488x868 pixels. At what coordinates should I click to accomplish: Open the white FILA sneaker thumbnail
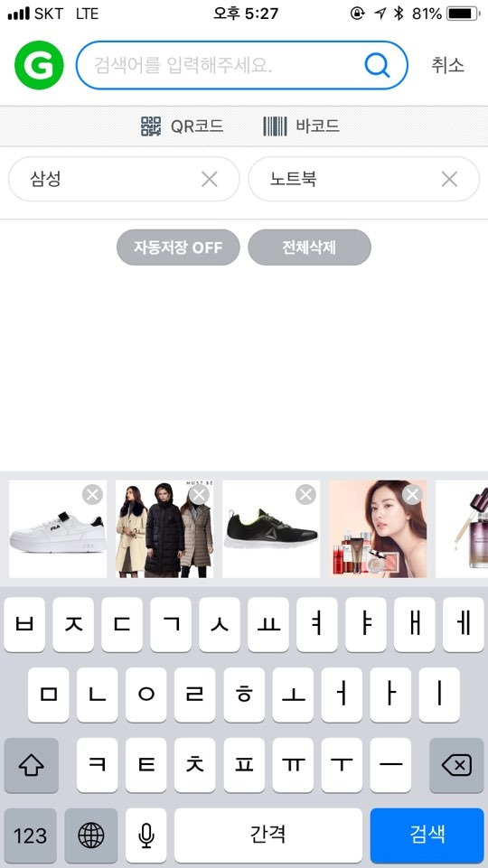58,529
